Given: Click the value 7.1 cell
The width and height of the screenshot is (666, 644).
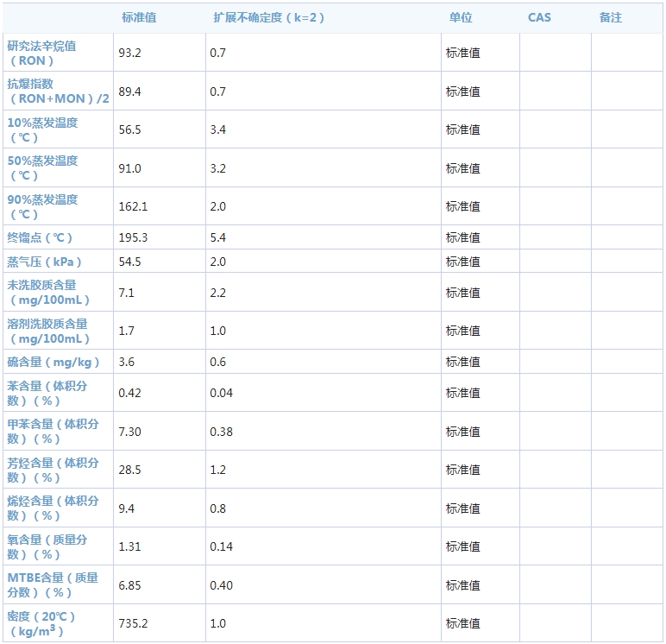Looking at the screenshot, I should (x=126, y=293).
